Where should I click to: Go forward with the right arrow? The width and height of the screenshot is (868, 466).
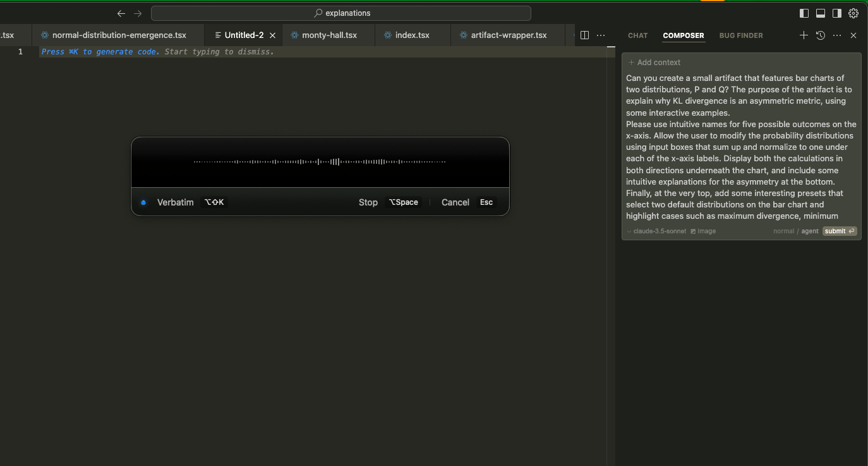(138, 13)
